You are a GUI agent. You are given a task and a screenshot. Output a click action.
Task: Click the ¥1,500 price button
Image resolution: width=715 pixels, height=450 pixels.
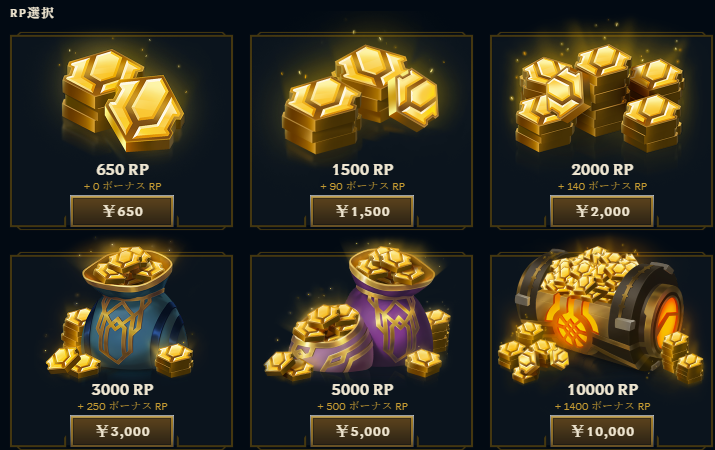tap(362, 211)
